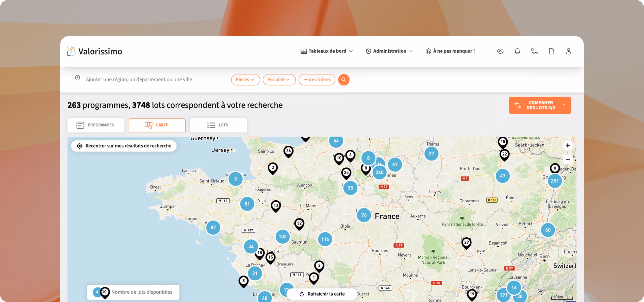Click the document icon in the top bar
This screenshot has height=302, width=644.
click(551, 51)
